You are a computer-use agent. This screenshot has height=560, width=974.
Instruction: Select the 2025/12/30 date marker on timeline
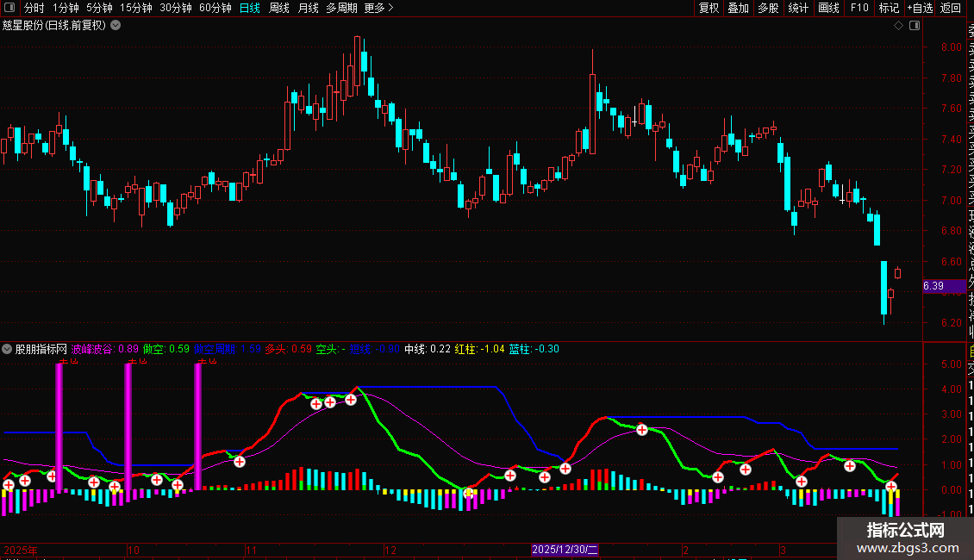565,550
